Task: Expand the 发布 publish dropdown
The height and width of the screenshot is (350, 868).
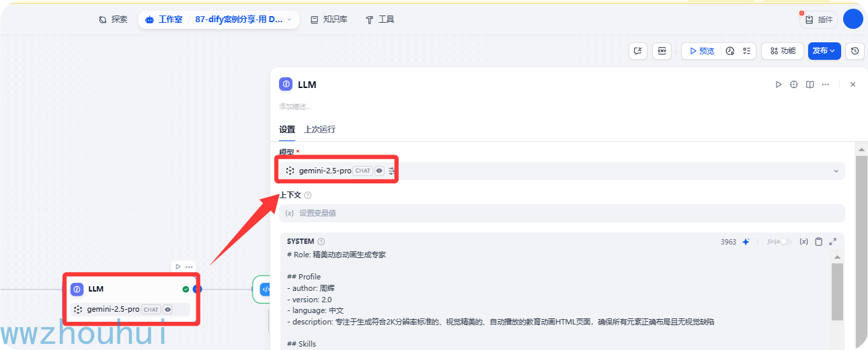Action: coord(824,51)
